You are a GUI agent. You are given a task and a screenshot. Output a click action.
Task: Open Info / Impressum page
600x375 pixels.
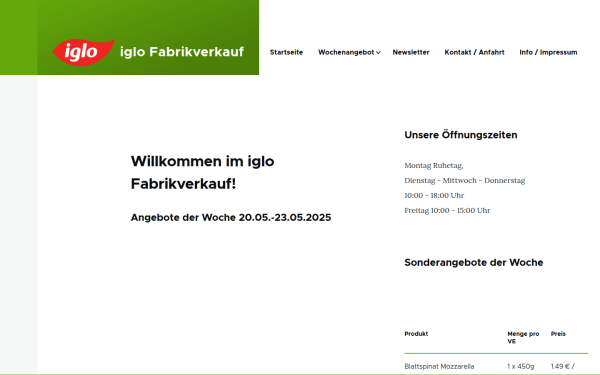[548, 52]
